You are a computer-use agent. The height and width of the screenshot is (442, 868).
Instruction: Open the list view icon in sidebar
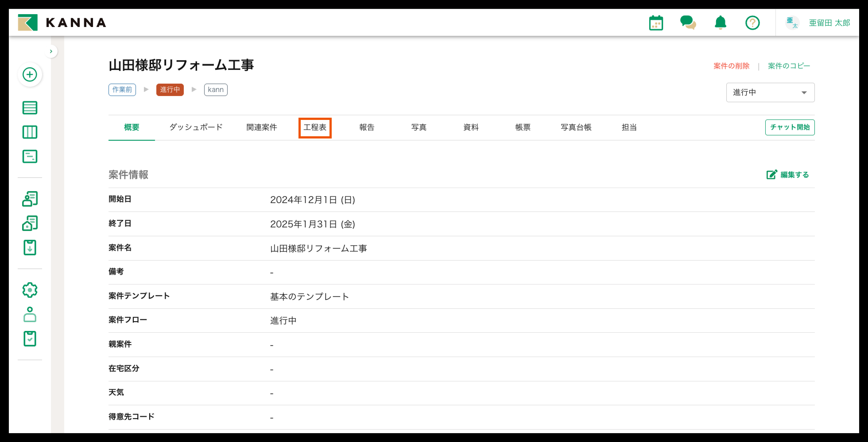30,108
